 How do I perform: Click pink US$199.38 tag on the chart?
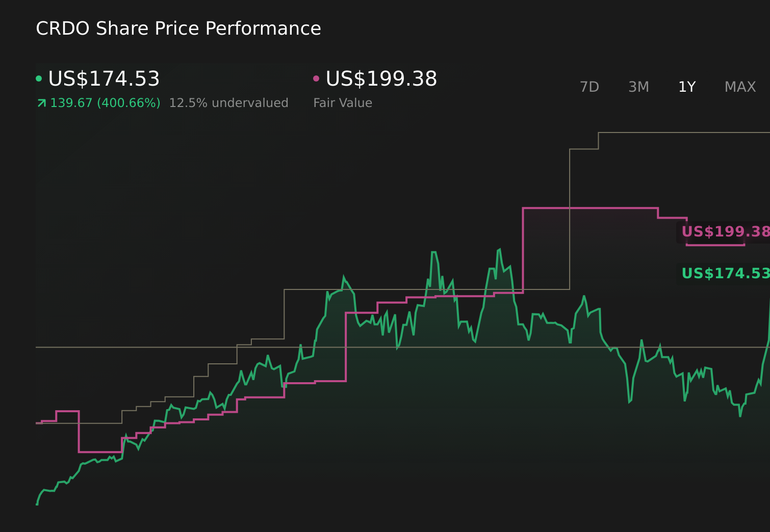[724, 232]
